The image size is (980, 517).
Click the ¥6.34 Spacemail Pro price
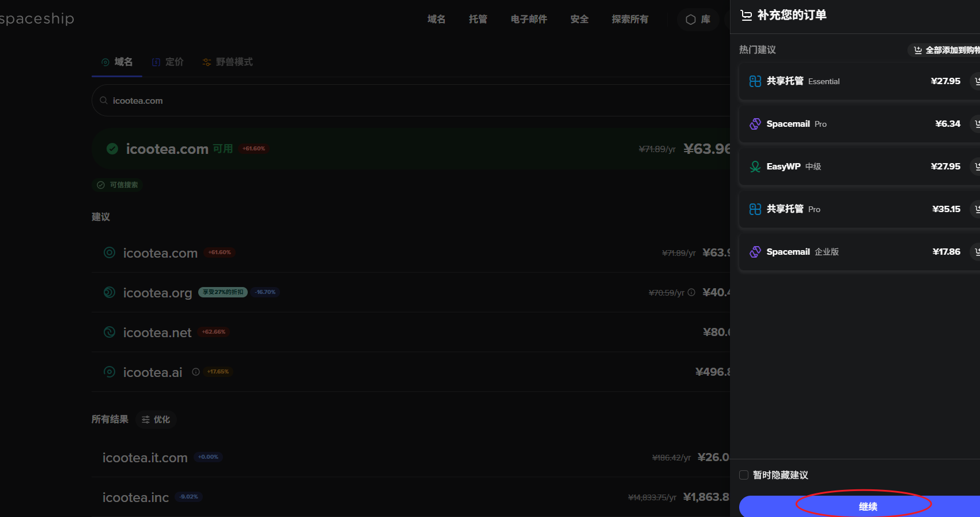click(948, 124)
